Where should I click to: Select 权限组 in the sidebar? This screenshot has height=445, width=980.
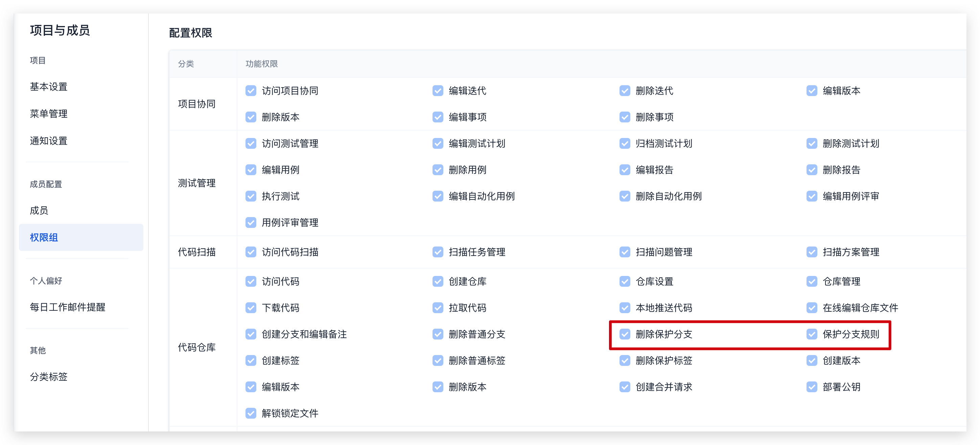click(x=81, y=237)
